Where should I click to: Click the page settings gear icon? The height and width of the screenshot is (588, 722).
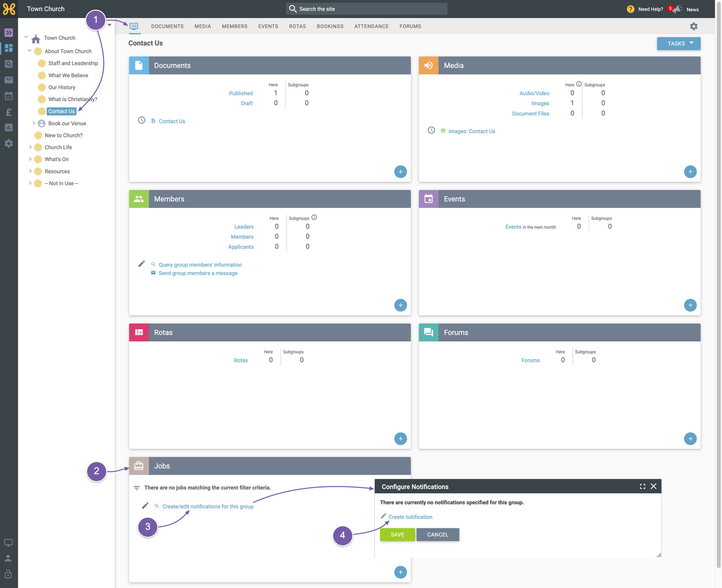693,26
